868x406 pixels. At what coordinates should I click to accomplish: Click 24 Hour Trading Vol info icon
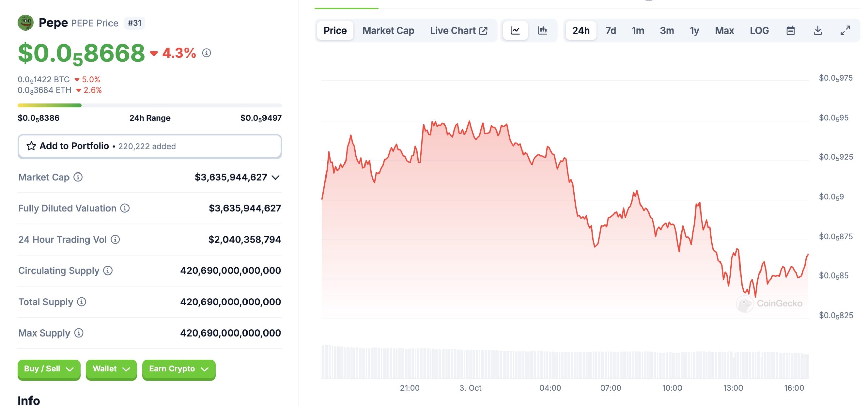click(115, 239)
